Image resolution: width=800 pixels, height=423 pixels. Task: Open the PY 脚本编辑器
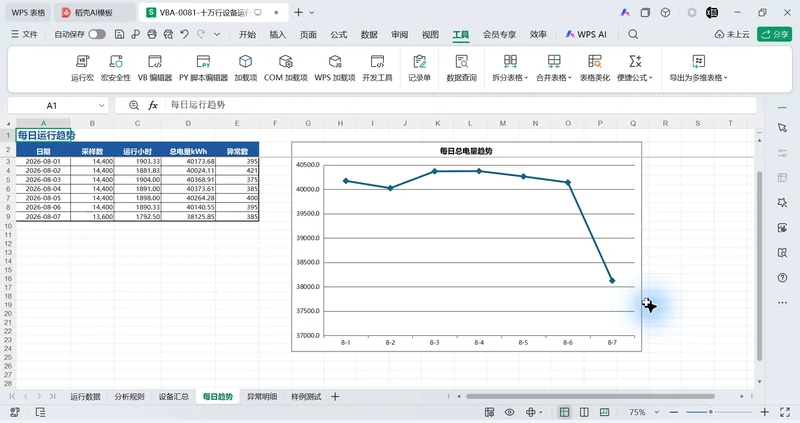point(203,68)
